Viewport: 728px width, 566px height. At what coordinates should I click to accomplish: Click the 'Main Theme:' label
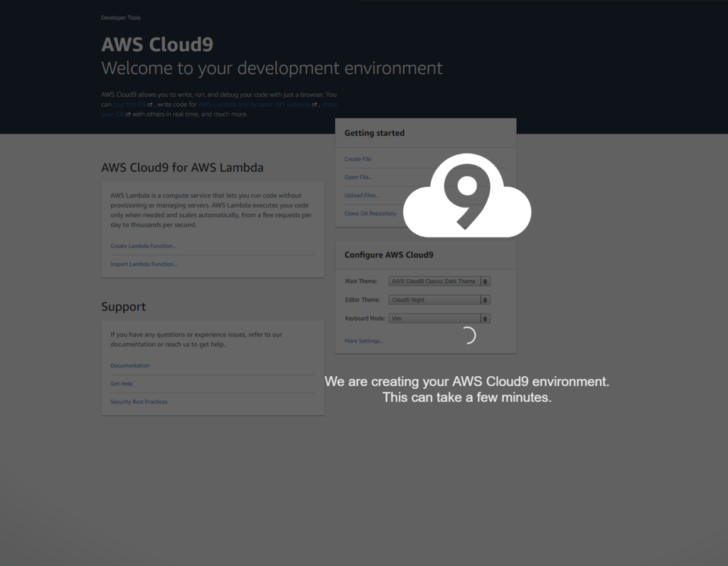click(361, 282)
